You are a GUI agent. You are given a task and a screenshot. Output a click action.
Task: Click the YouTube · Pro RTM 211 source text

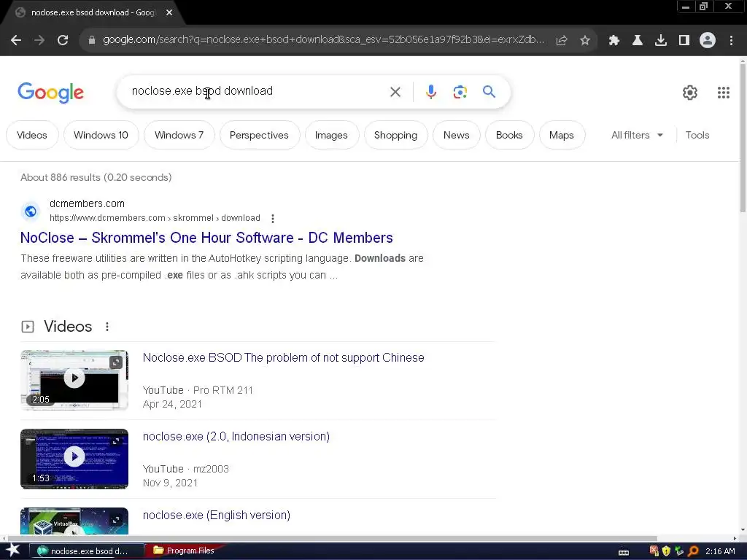point(198,390)
